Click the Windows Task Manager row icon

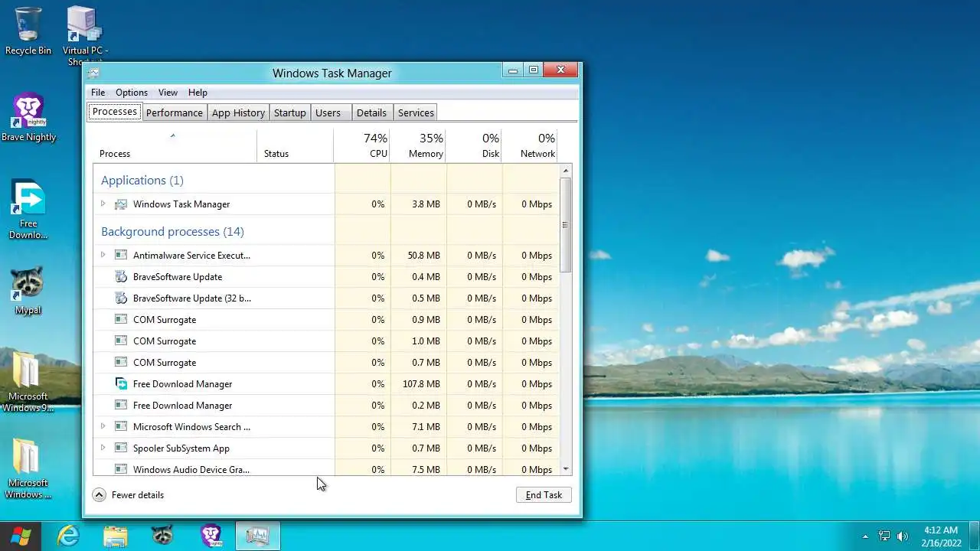(120, 204)
